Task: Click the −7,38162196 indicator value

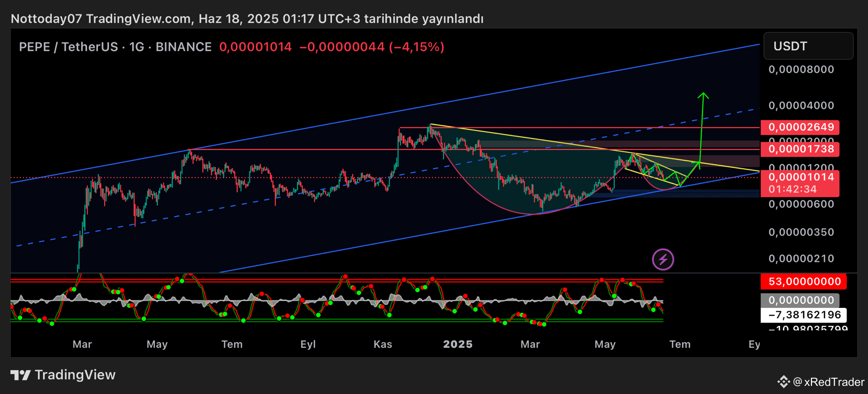Action: click(x=804, y=315)
